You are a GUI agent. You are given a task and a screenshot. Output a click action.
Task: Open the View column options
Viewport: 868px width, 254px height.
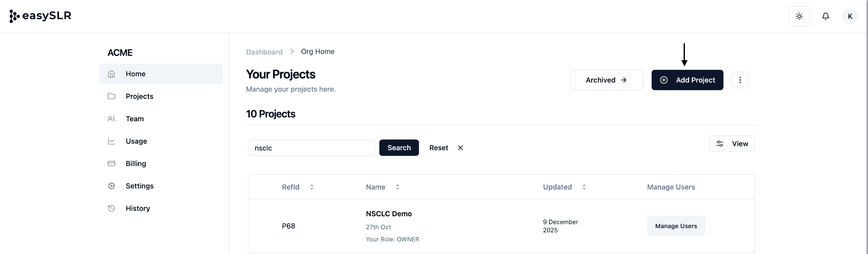[x=732, y=144]
